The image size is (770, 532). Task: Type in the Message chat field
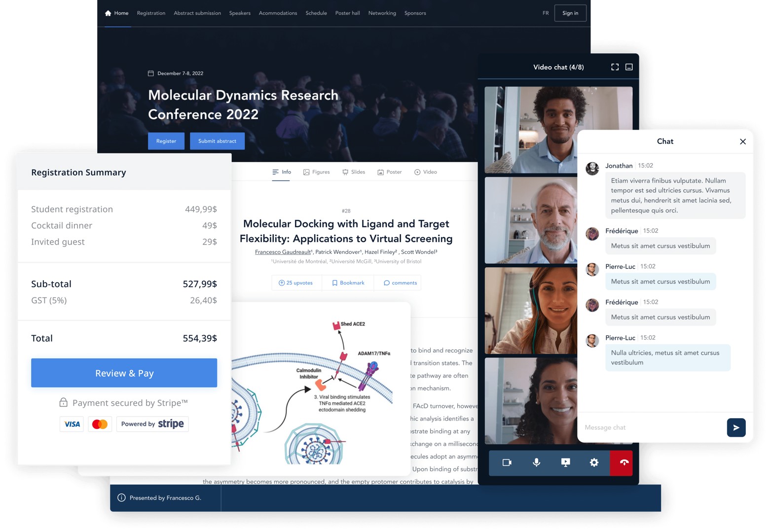point(651,427)
